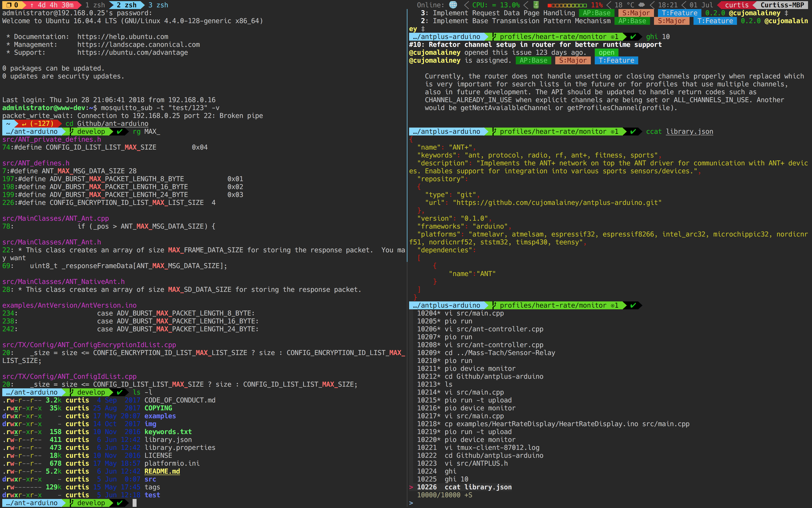Click the 11% usage bar meter
Viewport: 812px width, 508px height.
click(567, 5)
